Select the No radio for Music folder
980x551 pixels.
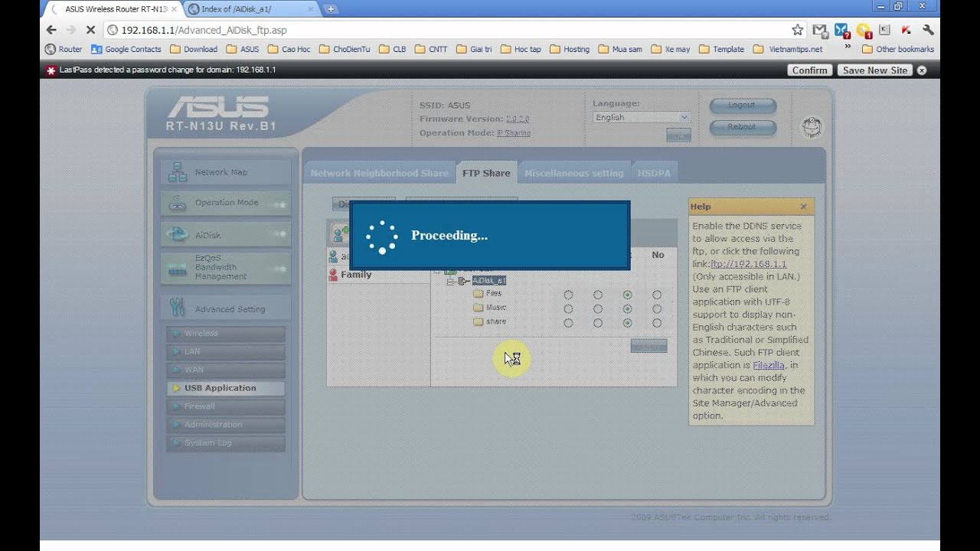[x=657, y=309]
